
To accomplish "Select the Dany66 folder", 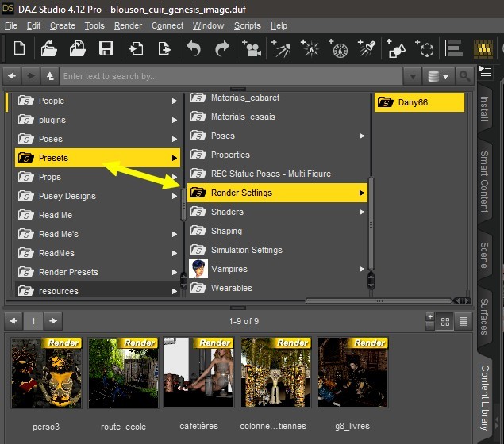I will click(419, 102).
